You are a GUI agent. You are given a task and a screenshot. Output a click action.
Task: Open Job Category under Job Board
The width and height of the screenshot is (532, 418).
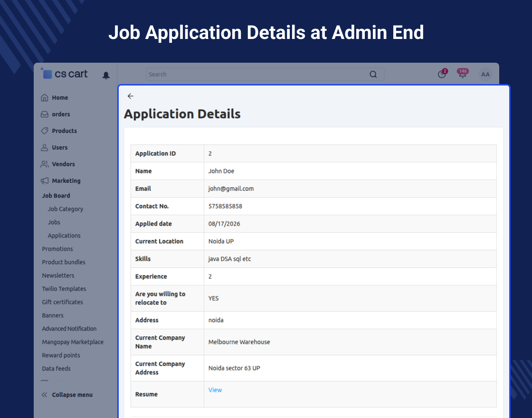(66, 209)
